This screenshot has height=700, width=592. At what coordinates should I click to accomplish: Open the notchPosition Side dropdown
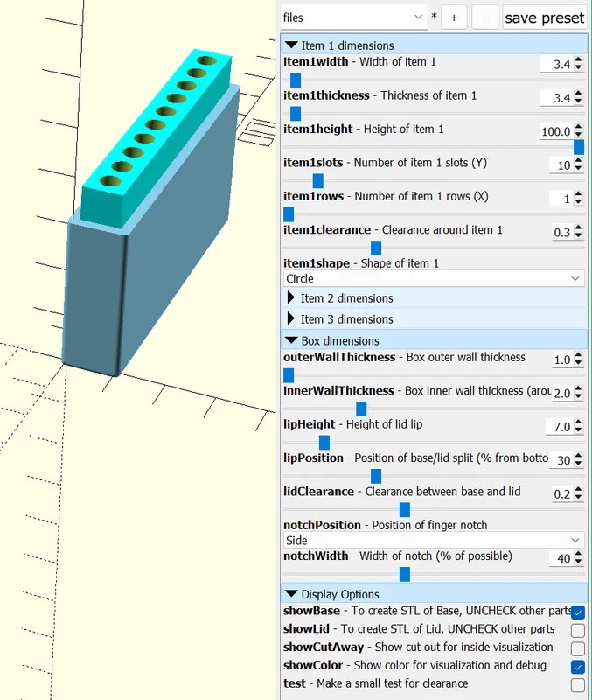(434, 540)
